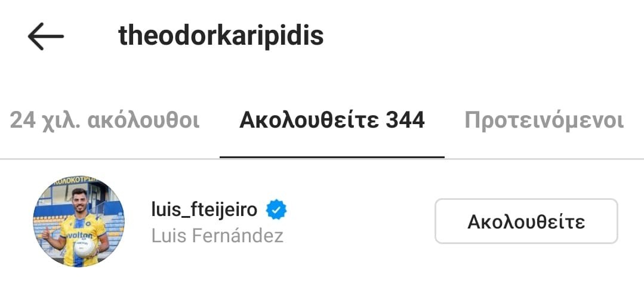Click the Ακολουθείτε button beside luis_fteijeiro

point(526,221)
